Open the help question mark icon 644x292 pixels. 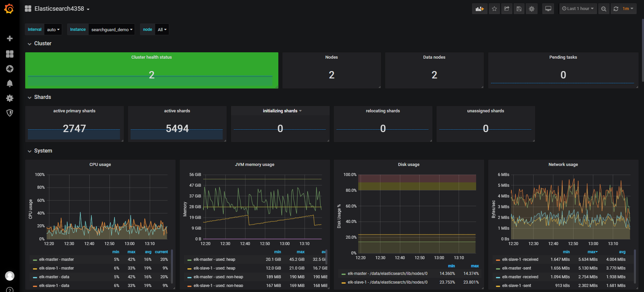[10, 290]
